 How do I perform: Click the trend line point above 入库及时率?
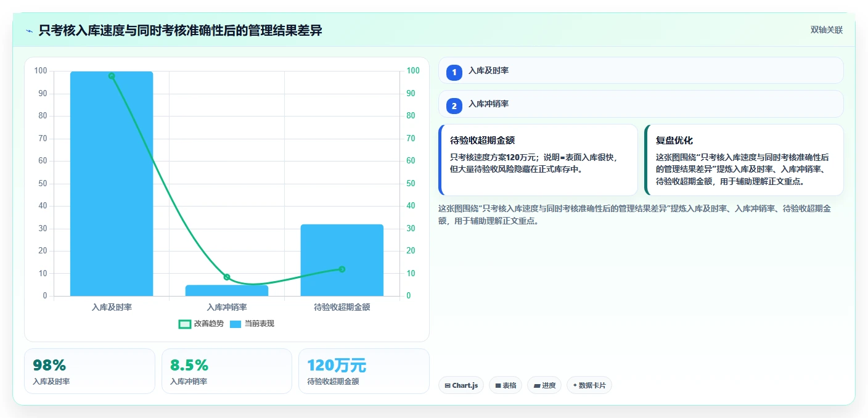pyautogui.click(x=112, y=76)
